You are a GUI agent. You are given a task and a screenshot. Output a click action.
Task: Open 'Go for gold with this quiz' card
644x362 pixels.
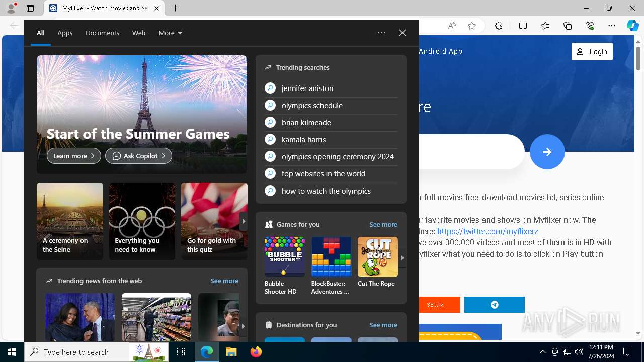pos(214,221)
